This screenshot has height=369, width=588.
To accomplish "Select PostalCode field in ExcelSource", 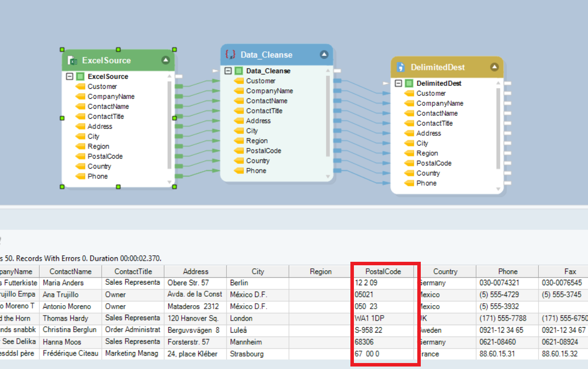I will coord(105,156).
